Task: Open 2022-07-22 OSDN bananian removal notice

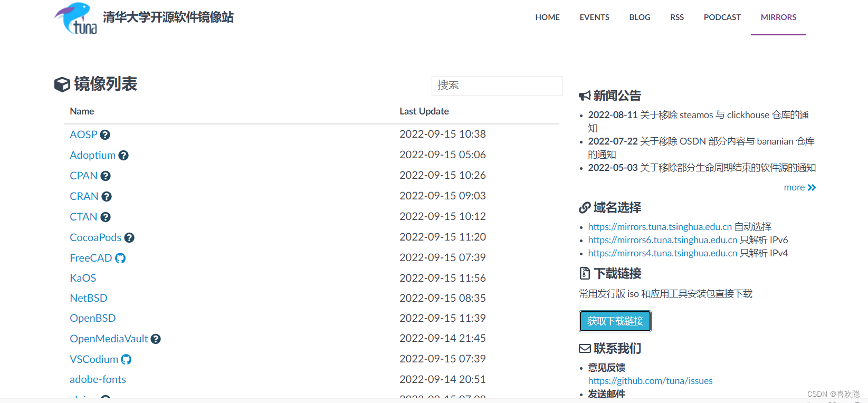Action: [x=701, y=148]
